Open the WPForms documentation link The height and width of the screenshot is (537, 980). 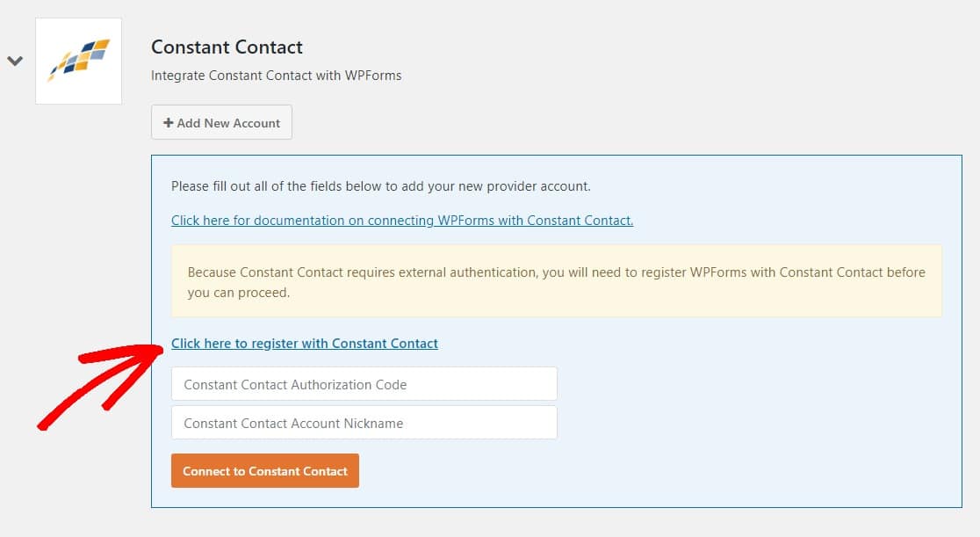click(x=402, y=221)
